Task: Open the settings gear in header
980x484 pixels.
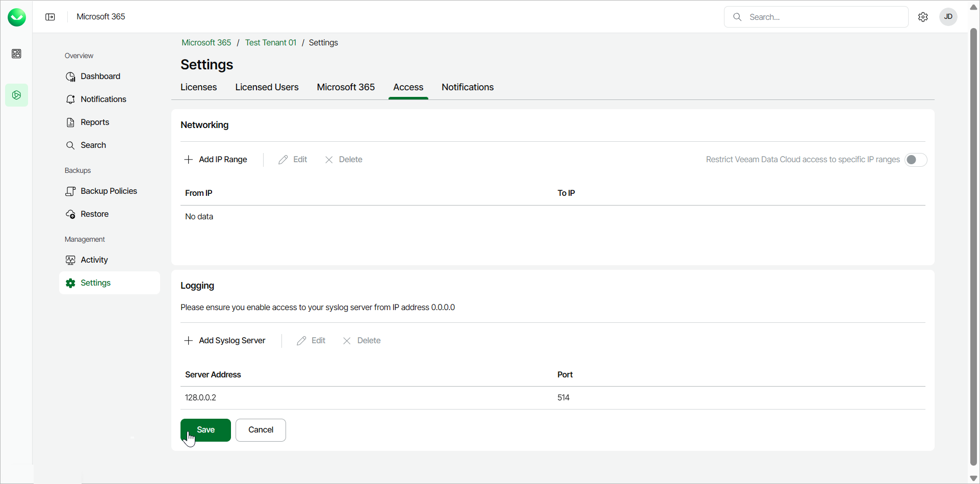Action: pos(923,17)
